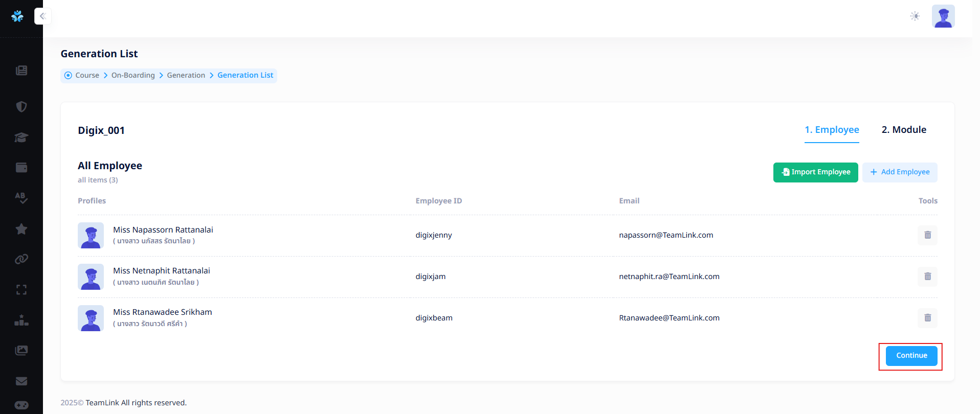
Task: Delete the digixbeam employee row
Action: point(927,318)
